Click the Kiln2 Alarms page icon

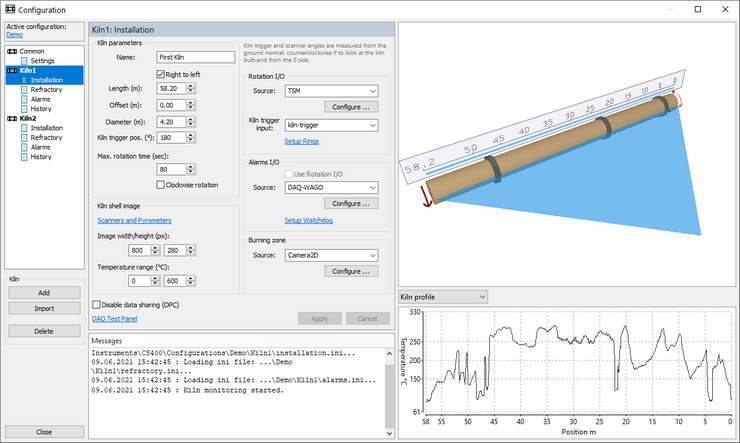click(x=24, y=147)
